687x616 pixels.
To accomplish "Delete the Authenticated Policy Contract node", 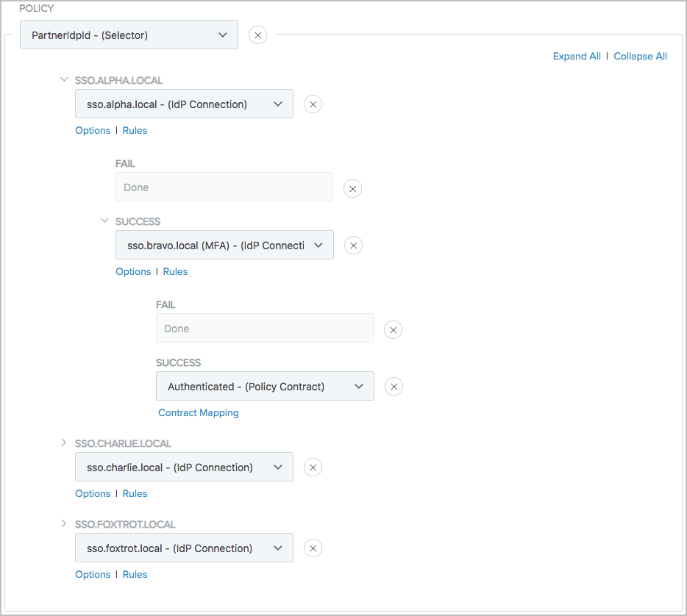I will (x=394, y=386).
